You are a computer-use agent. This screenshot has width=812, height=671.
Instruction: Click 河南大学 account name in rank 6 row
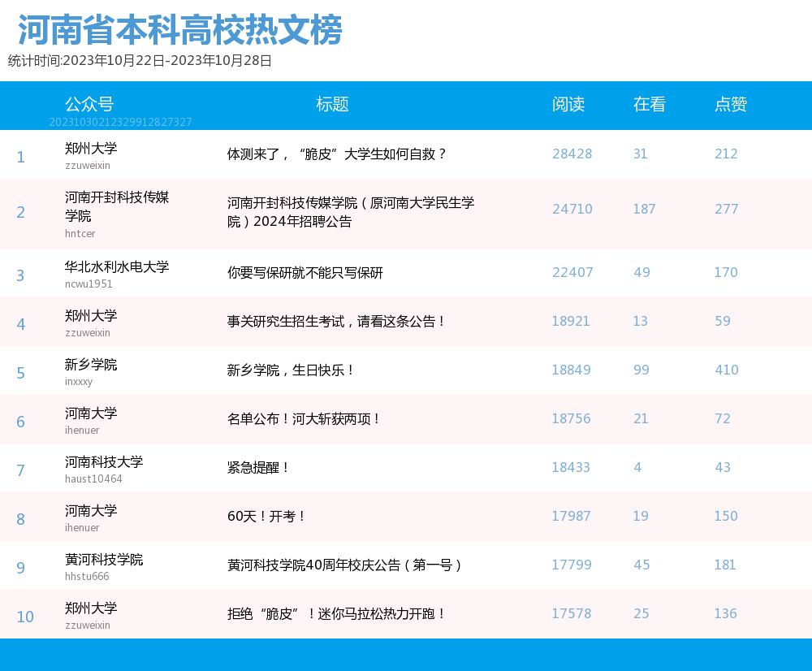91,413
